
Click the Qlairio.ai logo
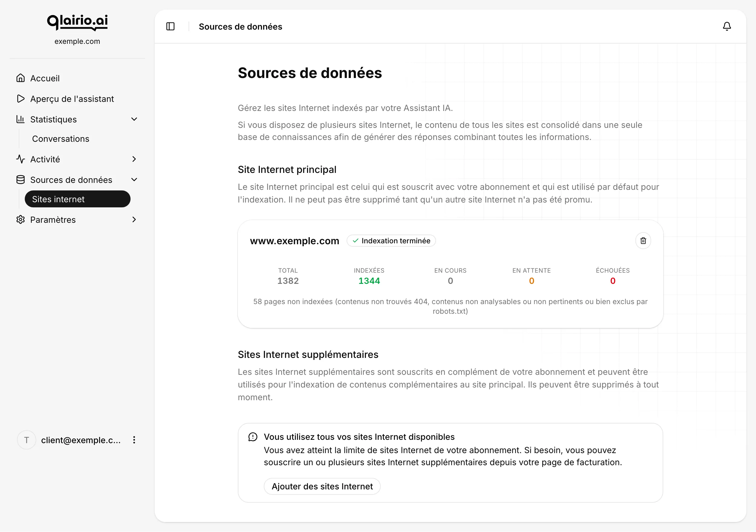point(77,23)
